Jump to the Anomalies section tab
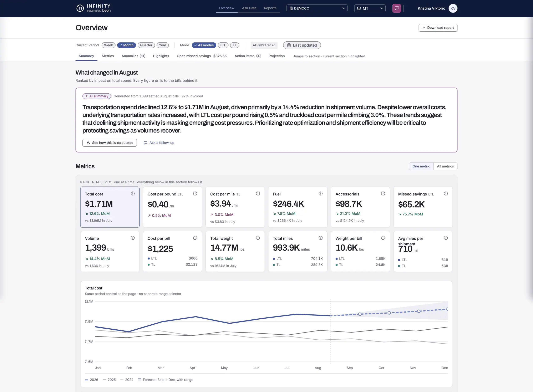 pyautogui.click(x=133, y=56)
